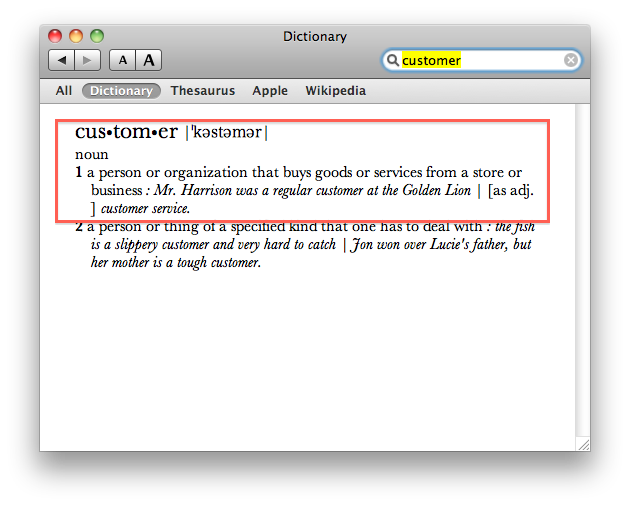Increase text size with the large A button
630x506 pixels.
(x=149, y=60)
